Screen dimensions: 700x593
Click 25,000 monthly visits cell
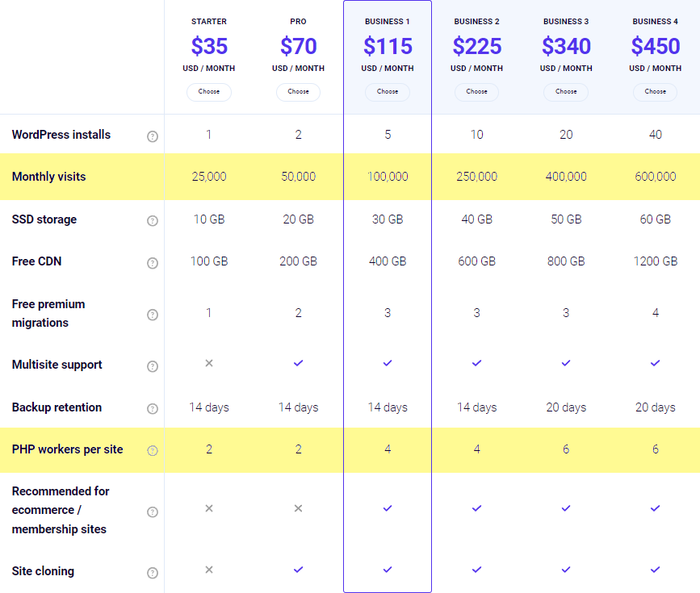click(x=209, y=177)
